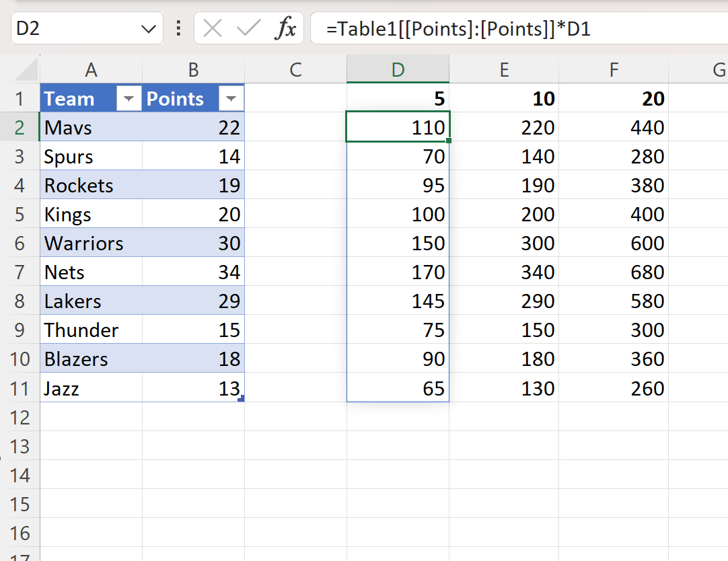Select the cell containing Nets
The image size is (728, 561).
(91, 272)
